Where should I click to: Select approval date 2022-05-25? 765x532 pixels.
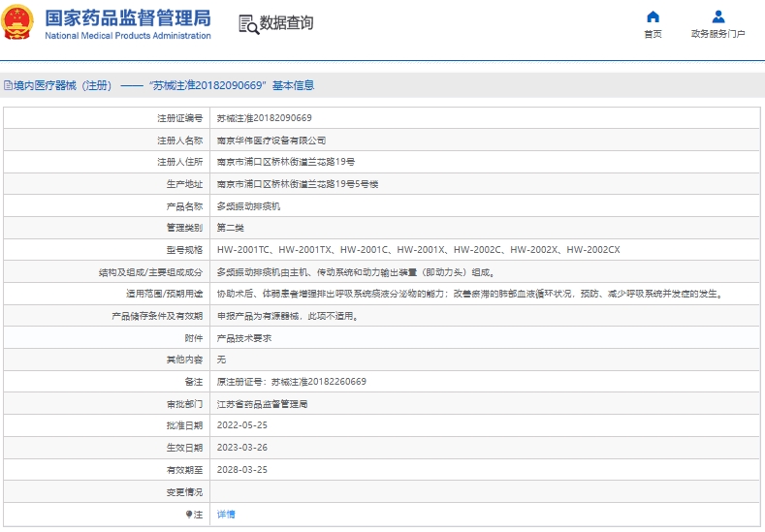coord(242,425)
